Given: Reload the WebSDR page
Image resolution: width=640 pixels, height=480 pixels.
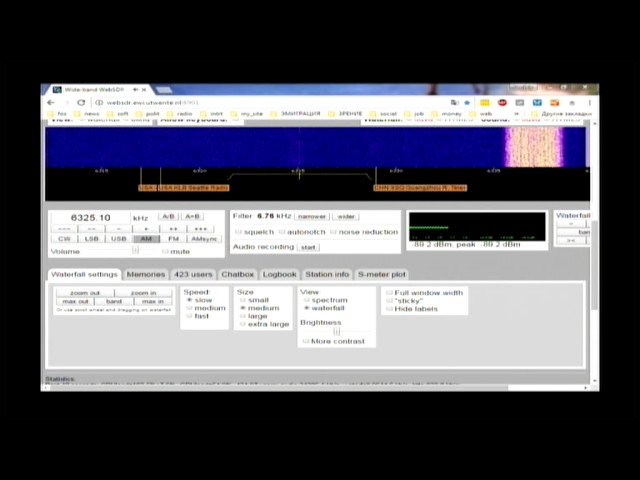Looking at the screenshot, I should (81, 102).
